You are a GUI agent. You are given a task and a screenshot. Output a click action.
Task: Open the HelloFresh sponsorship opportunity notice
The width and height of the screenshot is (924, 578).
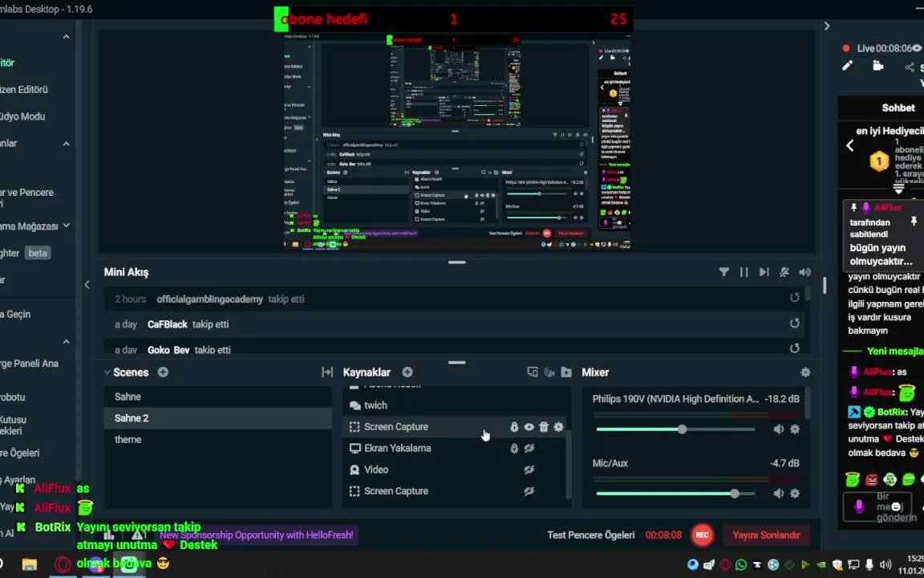click(x=257, y=535)
